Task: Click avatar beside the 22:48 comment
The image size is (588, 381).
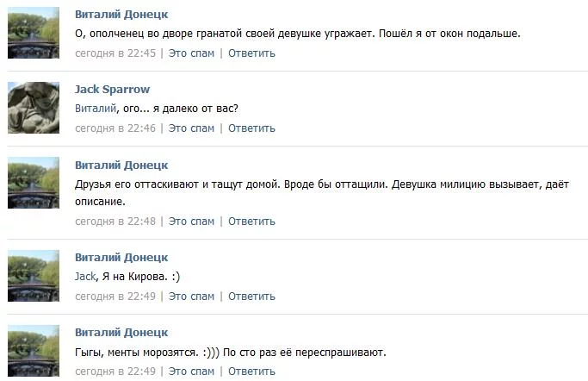Action: point(34,183)
